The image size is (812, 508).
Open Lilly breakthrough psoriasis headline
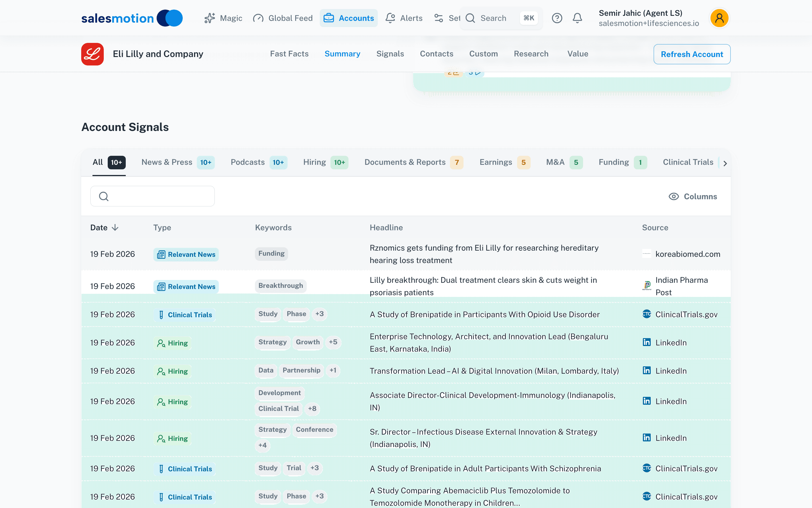tap(483, 286)
